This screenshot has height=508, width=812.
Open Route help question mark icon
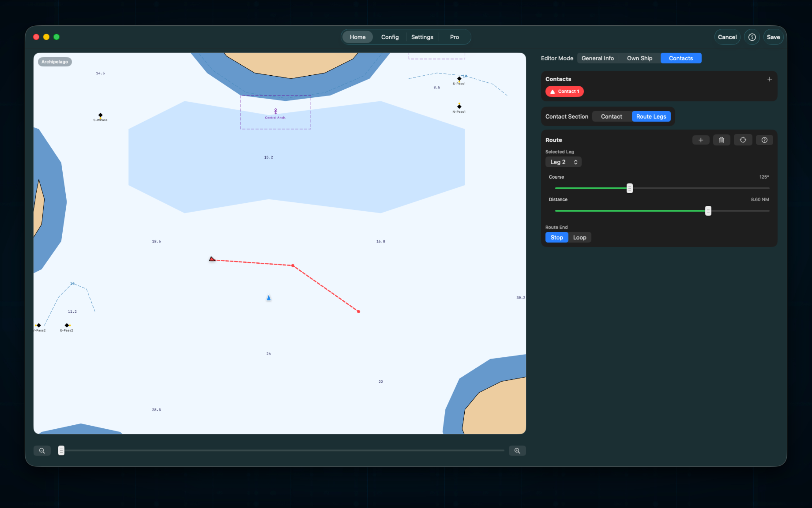(x=764, y=140)
